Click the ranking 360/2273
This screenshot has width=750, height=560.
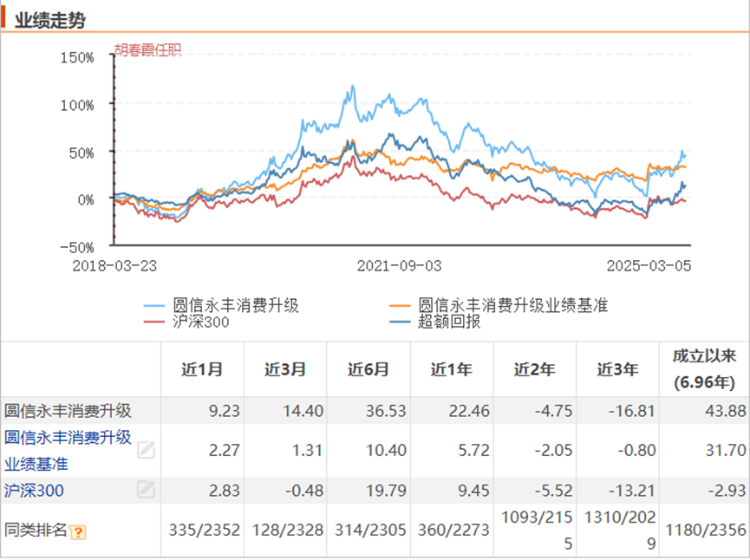(x=453, y=530)
